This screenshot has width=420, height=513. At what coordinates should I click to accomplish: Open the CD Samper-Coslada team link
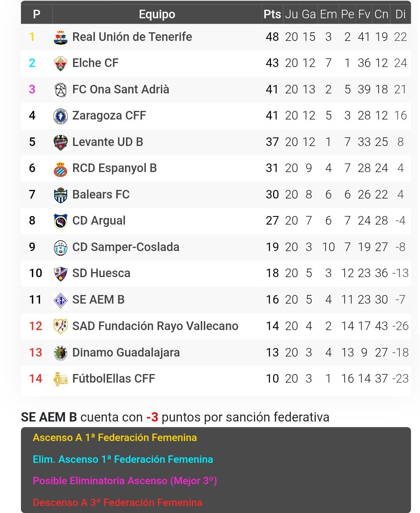tap(126, 247)
